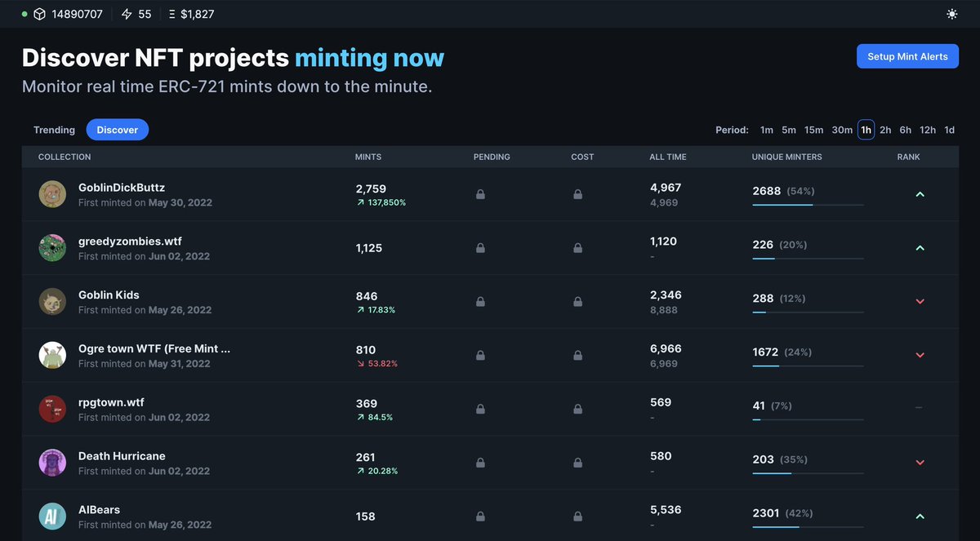The image size is (980, 541).
Task: Click the pending lock icon for greedyzombies.wtf
Action: click(480, 248)
